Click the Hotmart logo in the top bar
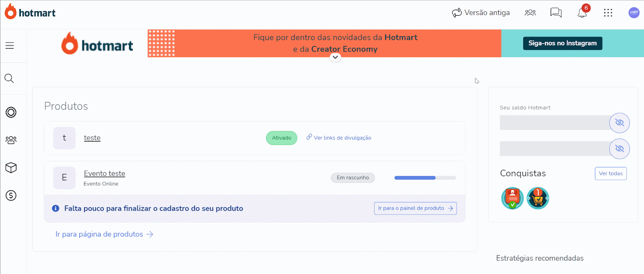This screenshot has width=644, height=274. point(30,12)
